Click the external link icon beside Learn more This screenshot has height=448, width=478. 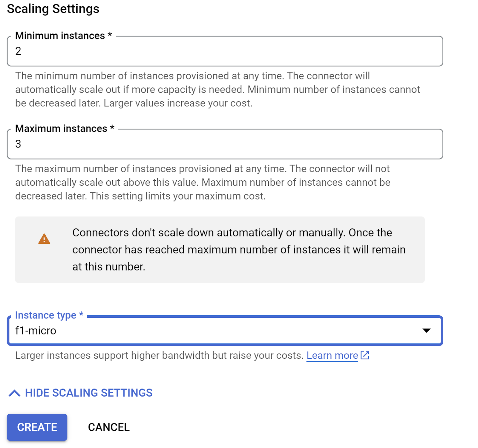[365, 355]
